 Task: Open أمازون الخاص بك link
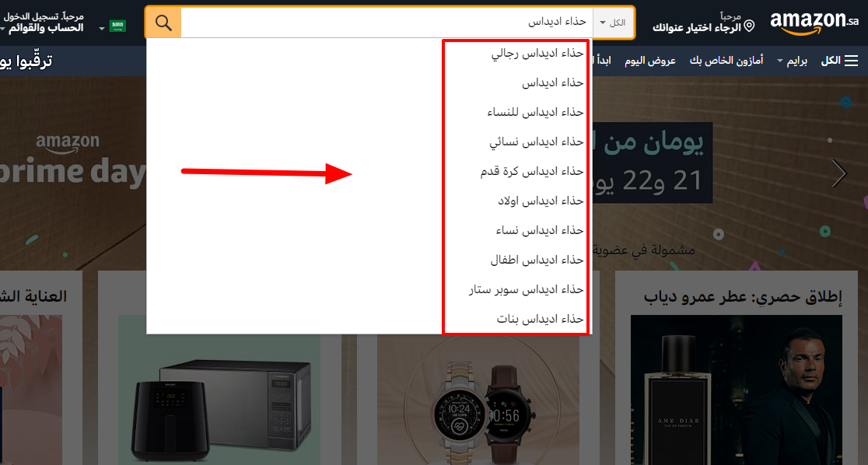[726, 61]
